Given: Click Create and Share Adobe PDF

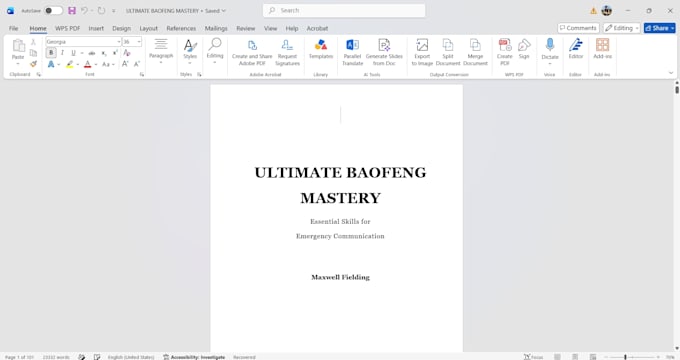Looking at the screenshot, I should pos(252,53).
